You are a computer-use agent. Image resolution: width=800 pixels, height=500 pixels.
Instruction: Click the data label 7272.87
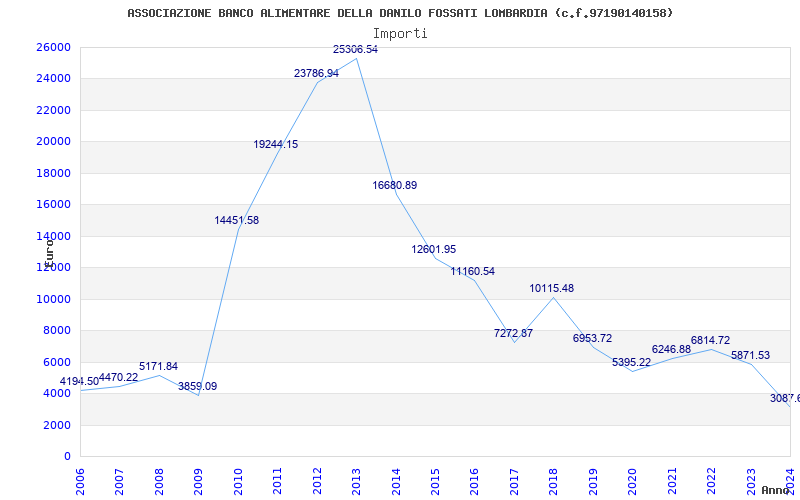513,333
